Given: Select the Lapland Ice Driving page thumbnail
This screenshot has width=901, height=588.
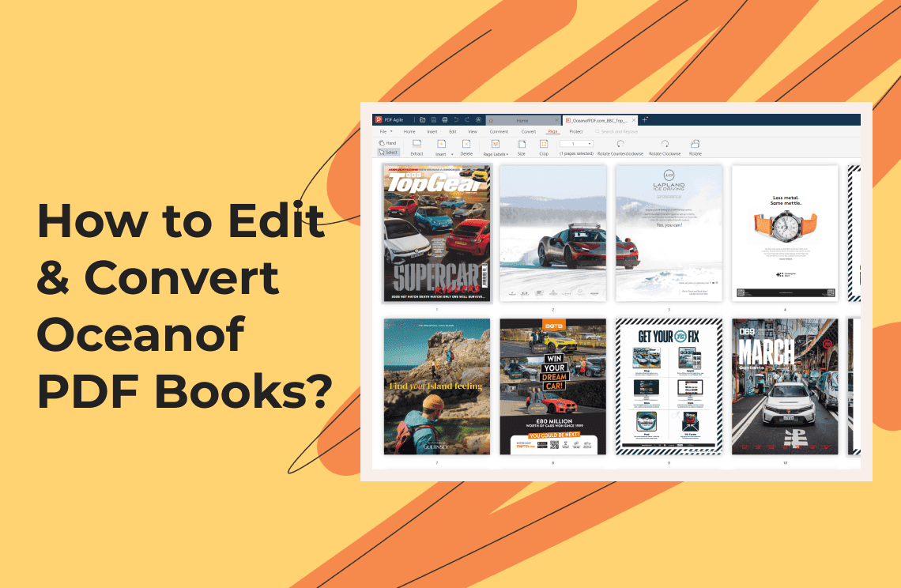Looking at the screenshot, I should [669, 233].
